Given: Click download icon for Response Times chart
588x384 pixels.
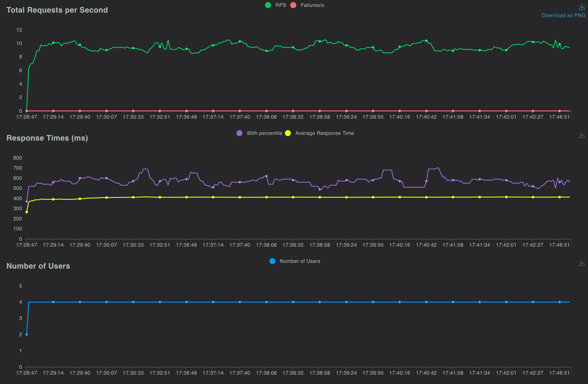Looking at the screenshot, I should click(582, 135).
